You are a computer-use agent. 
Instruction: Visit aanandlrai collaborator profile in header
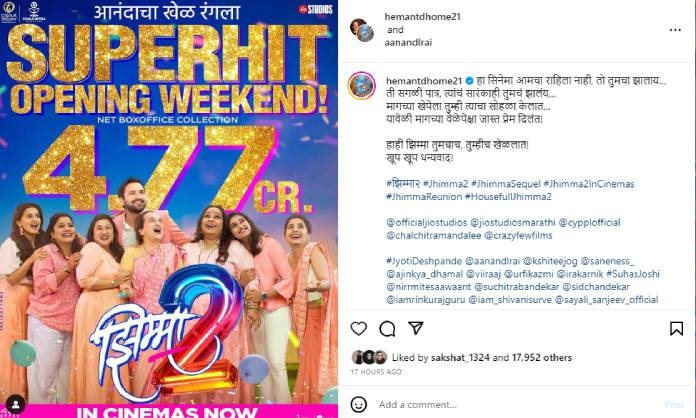408,43
